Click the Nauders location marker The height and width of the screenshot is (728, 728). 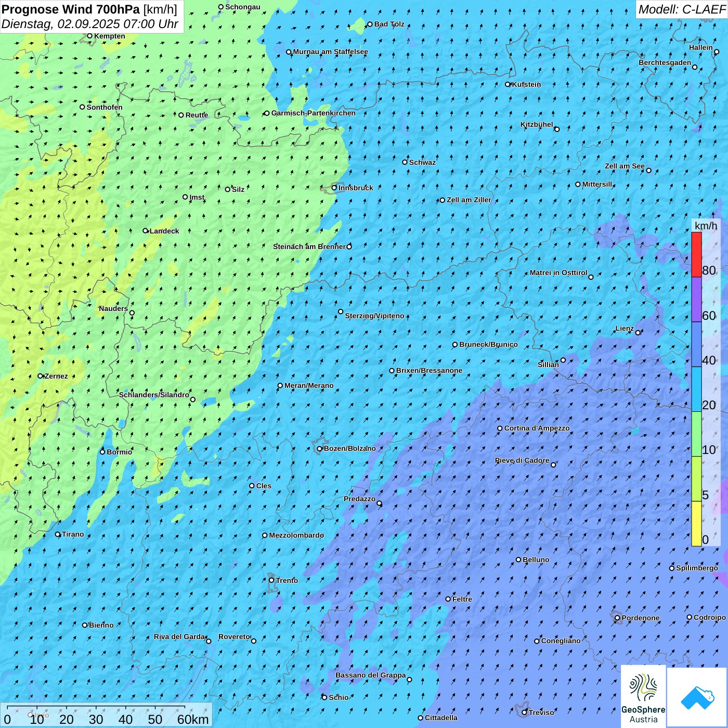pos(132,313)
